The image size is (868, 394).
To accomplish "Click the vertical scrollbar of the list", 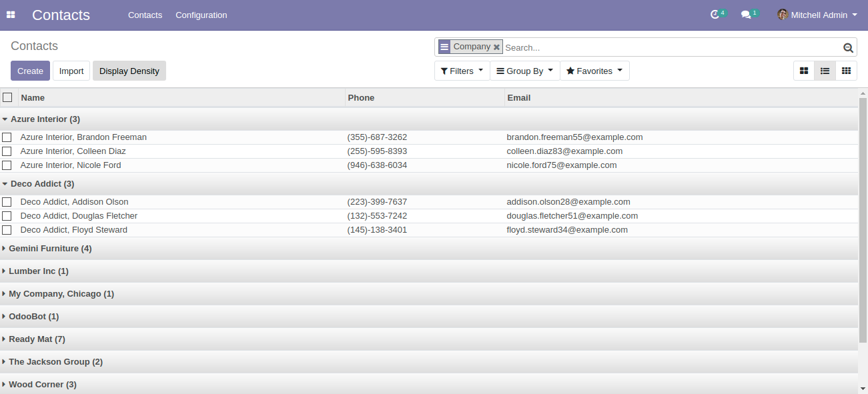I will [x=863, y=220].
